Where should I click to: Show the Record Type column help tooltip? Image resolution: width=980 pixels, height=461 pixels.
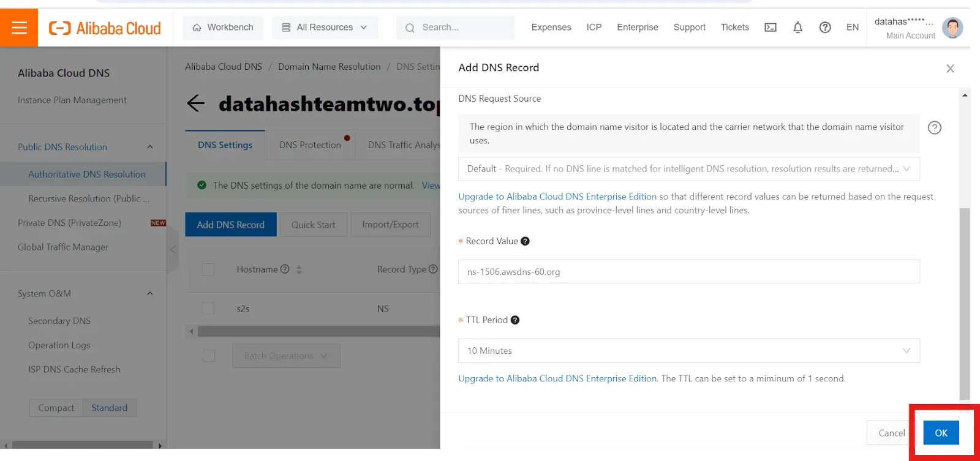pyautogui.click(x=433, y=269)
